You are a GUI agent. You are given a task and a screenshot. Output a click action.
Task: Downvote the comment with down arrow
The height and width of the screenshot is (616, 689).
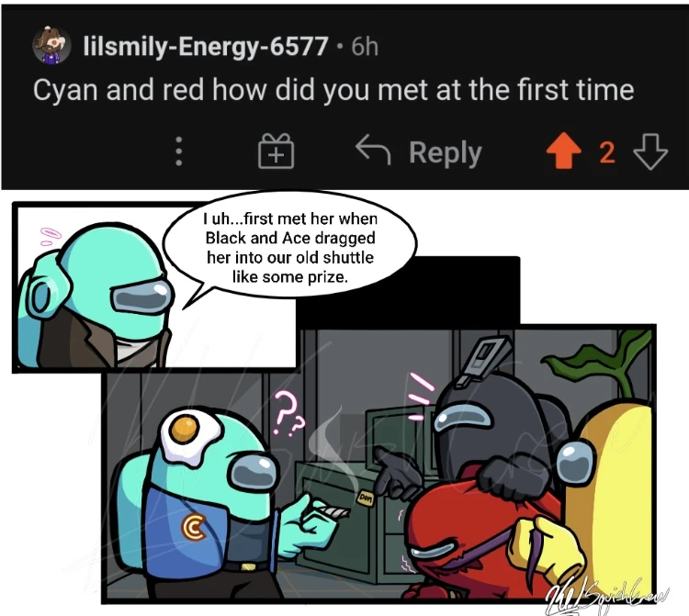pyautogui.click(x=650, y=151)
